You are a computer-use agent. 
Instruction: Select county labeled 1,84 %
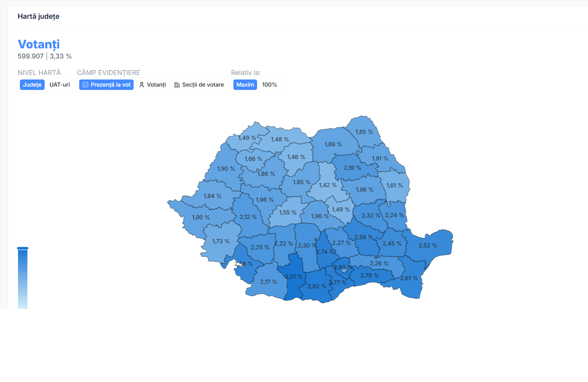(212, 196)
